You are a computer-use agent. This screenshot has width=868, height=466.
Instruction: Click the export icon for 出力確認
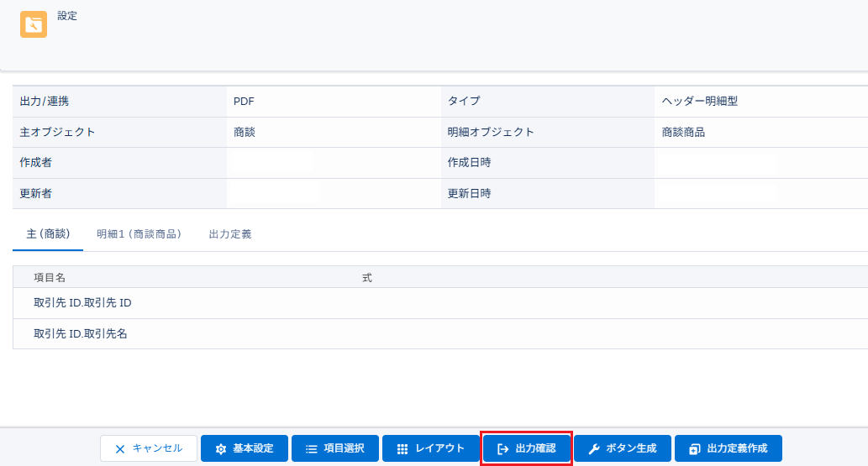pyautogui.click(x=503, y=448)
